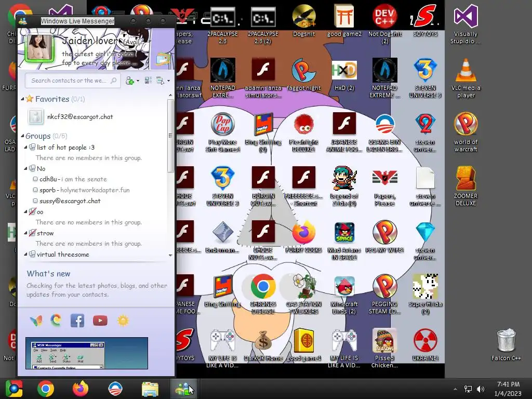Click Chrome icon in the taskbar
The height and width of the screenshot is (399, 532).
point(46,389)
